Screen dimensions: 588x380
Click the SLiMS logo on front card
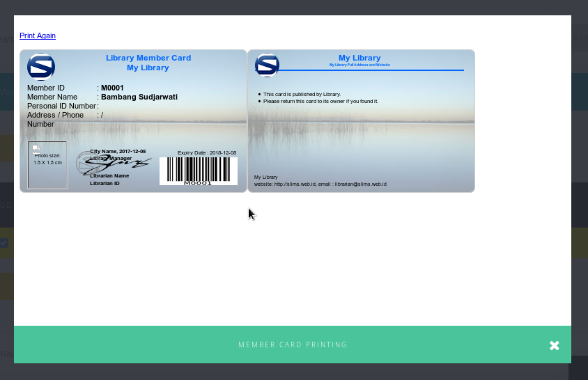[41, 67]
